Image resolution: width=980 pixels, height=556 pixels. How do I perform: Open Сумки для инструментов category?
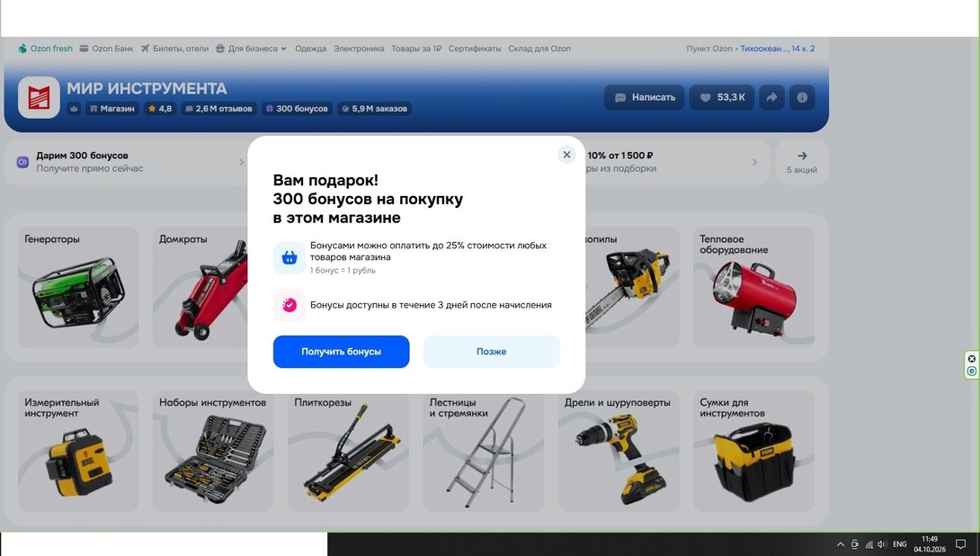(753, 451)
